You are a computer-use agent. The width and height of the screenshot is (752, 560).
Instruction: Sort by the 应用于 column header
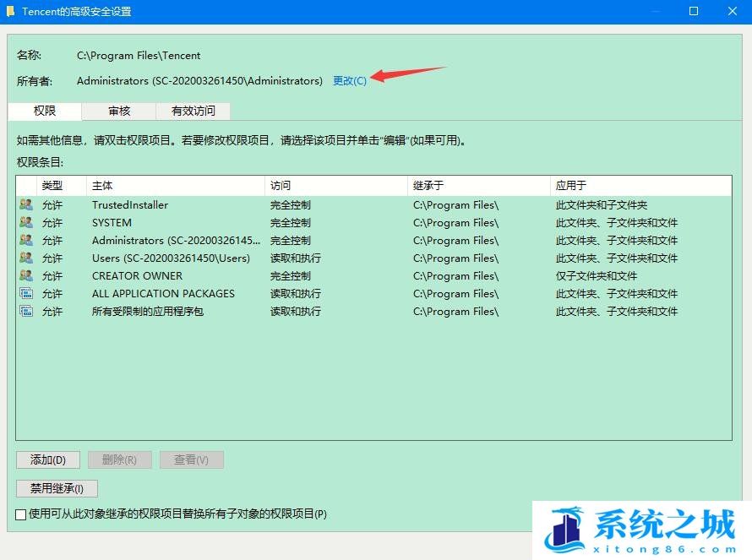(x=640, y=186)
